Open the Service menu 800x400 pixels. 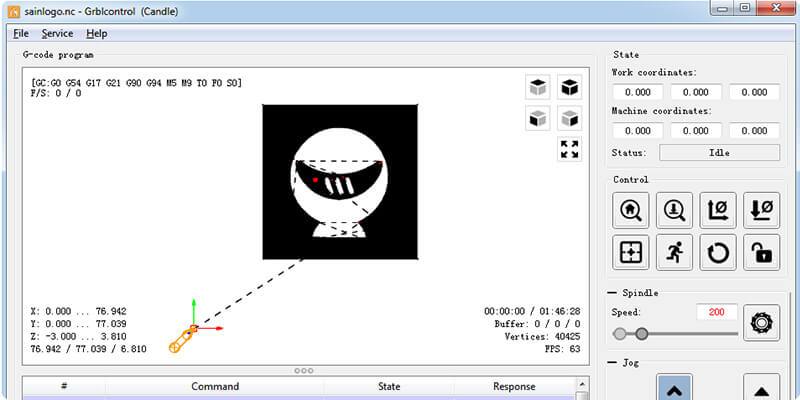[57, 34]
